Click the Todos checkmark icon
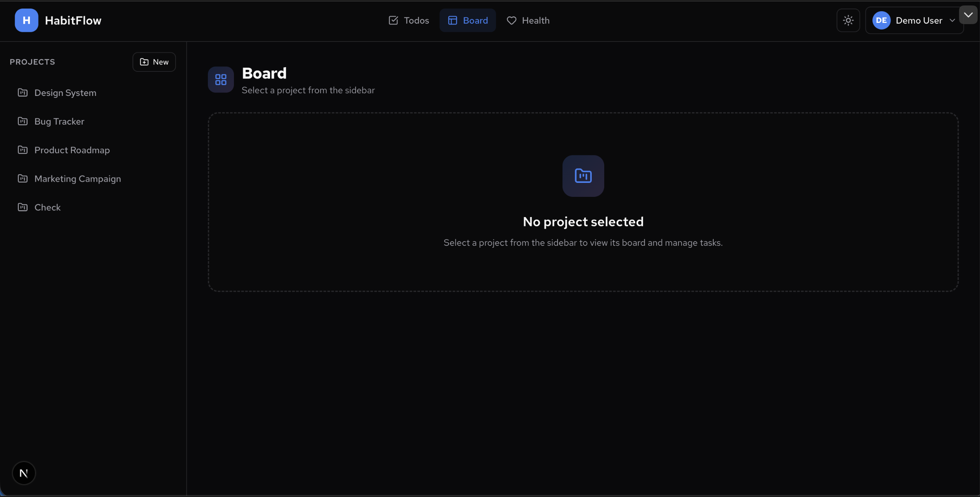This screenshot has width=980, height=497. tap(394, 20)
